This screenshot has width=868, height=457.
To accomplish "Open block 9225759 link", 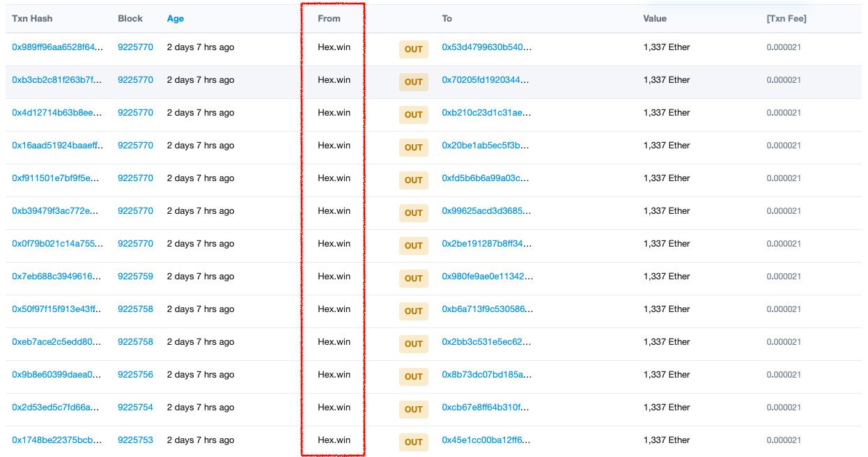I will (135, 277).
